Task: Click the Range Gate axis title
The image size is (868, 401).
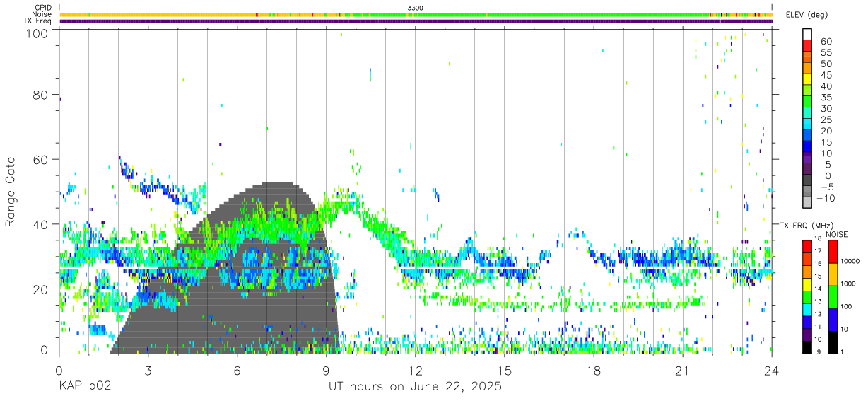Action: pyautogui.click(x=11, y=192)
